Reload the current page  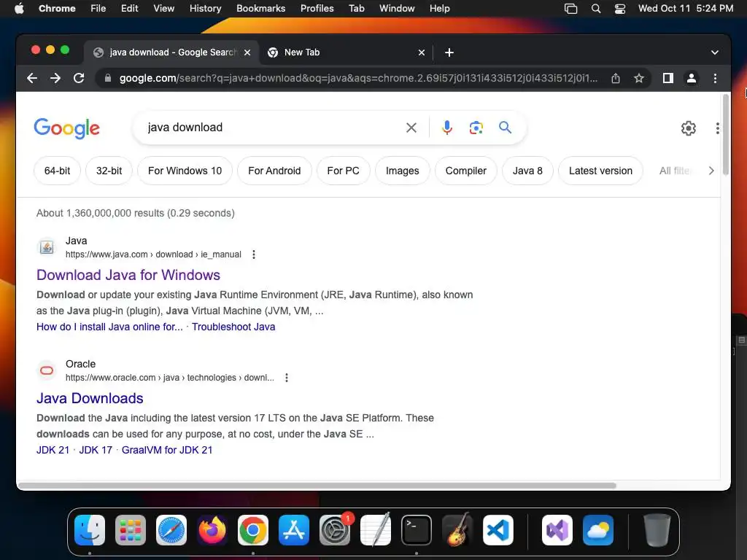pos(79,78)
